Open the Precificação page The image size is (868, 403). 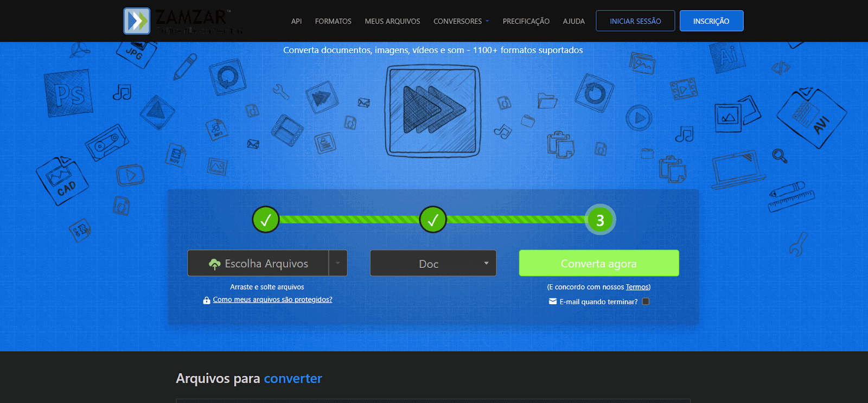coord(526,21)
